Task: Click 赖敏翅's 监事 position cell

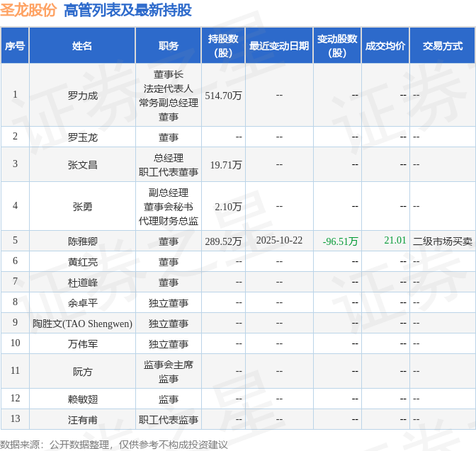Action: click(x=169, y=399)
